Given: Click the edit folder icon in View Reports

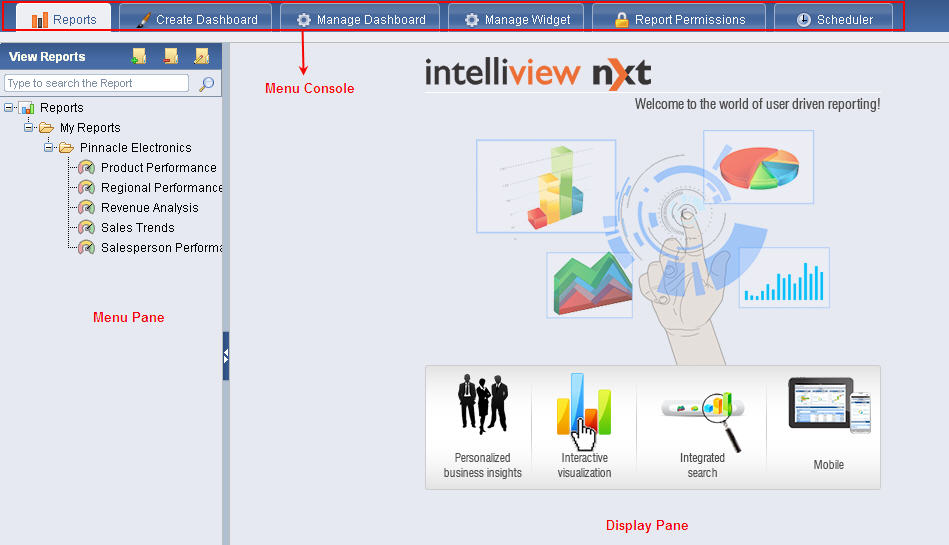Looking at the screenshot, I should (202, 56).
